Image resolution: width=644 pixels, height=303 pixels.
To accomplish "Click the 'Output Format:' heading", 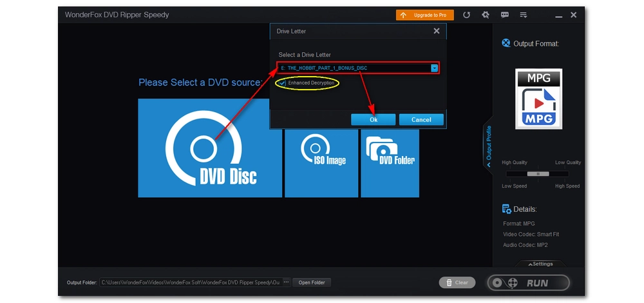I will (536, 44).
